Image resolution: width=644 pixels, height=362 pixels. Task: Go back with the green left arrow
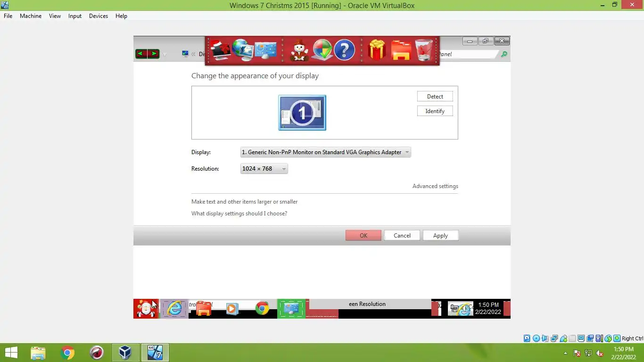(141, 54)
